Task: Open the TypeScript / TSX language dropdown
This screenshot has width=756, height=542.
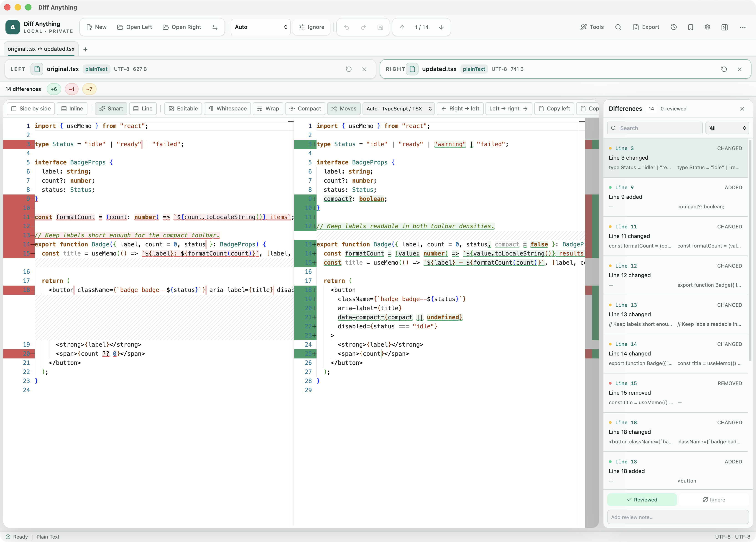Action: coord(399,109)
